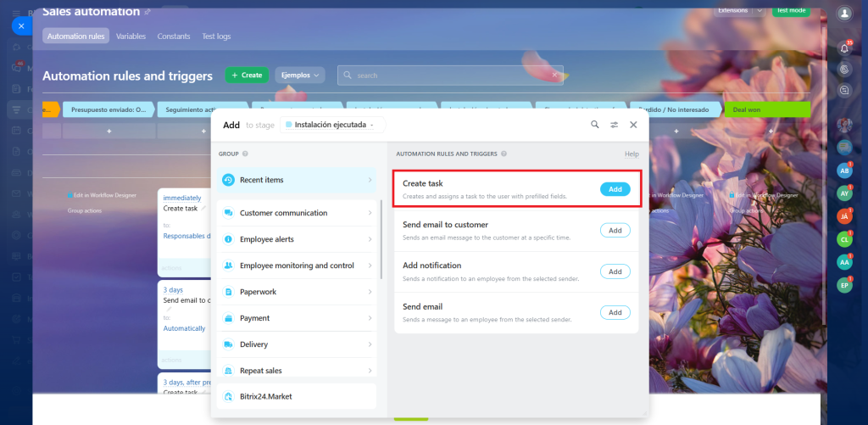Expand the Ejemplos dropdown

point(300,75)
